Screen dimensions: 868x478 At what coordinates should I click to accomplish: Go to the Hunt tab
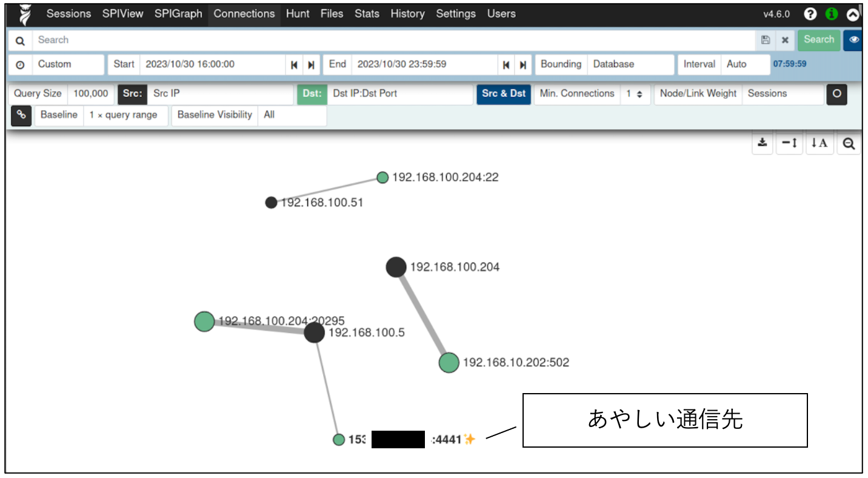tap(297, 13)
